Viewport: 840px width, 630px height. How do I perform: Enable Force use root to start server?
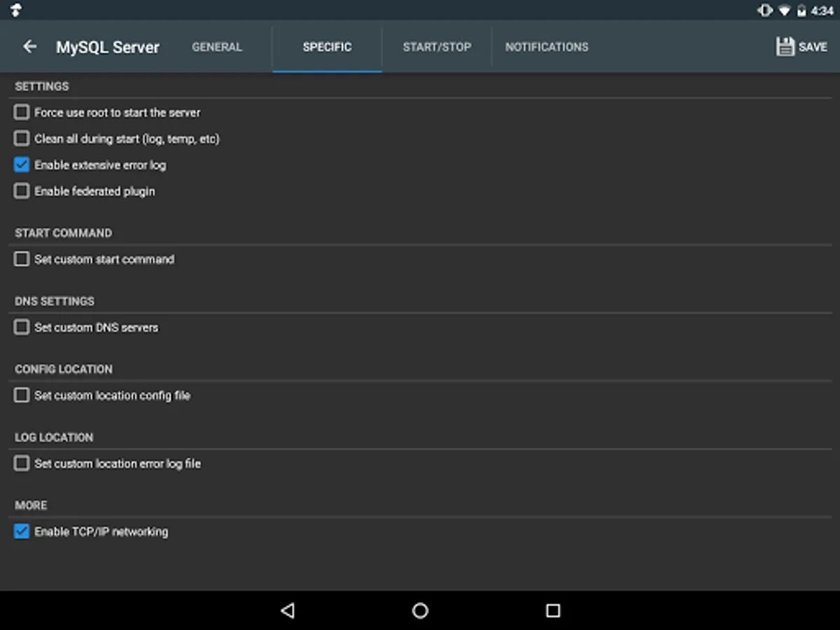(22, 112)
